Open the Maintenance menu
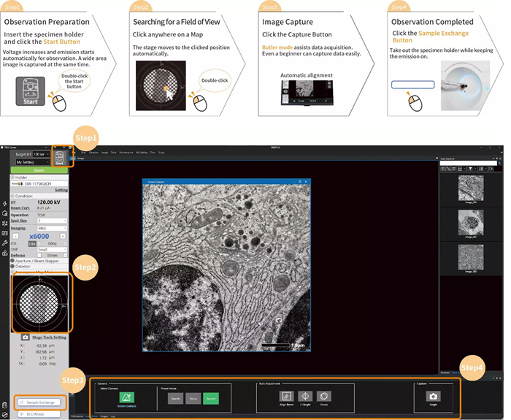Screen dimensions: 511x420 tap(126, 152)
